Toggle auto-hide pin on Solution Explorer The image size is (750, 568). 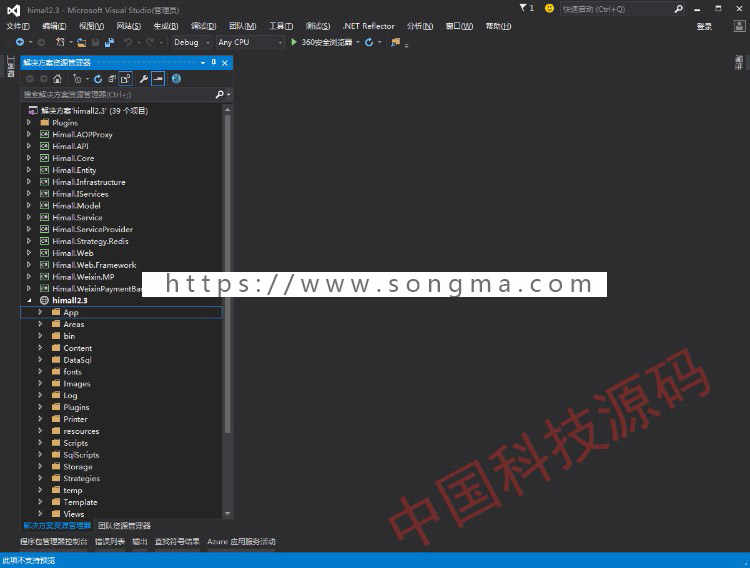coord(213,62)
